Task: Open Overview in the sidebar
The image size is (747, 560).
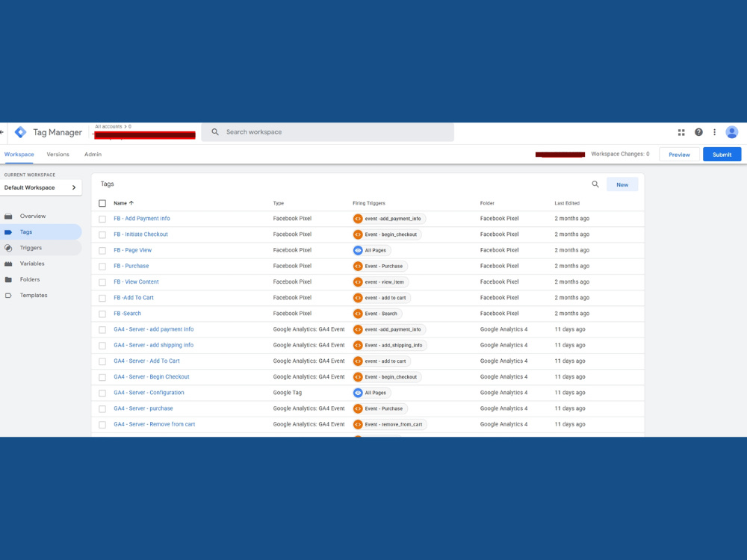Action: click(x=40, y=217)
